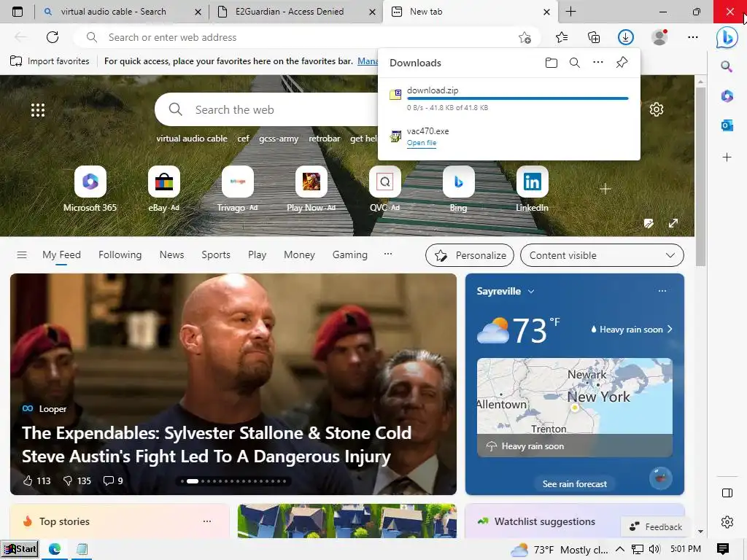Image resolution: width=747 pixels, height=560 pixels.
Task: Add a sidebar app with plus icon
Action: pyautogui.click(x=727, y=157)
